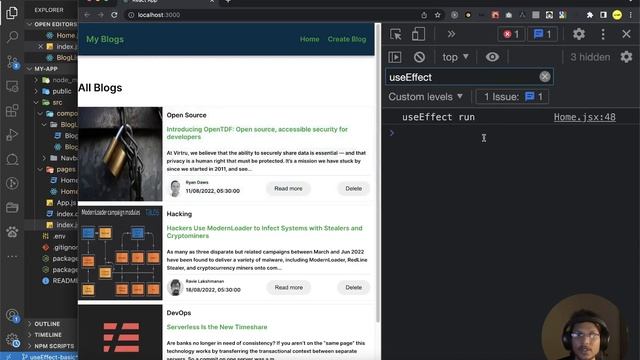640x360 pixels.
Task: Open Serverless Is the New Timeshare title
Action: (217, 327)
